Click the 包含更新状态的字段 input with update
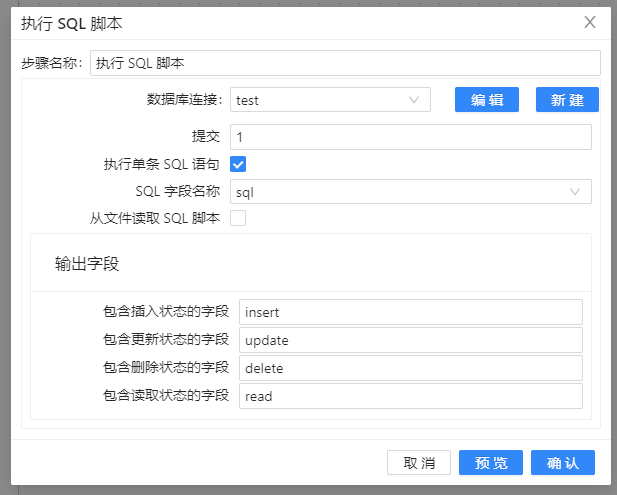617x495 pixels. (x=410, y=340)
